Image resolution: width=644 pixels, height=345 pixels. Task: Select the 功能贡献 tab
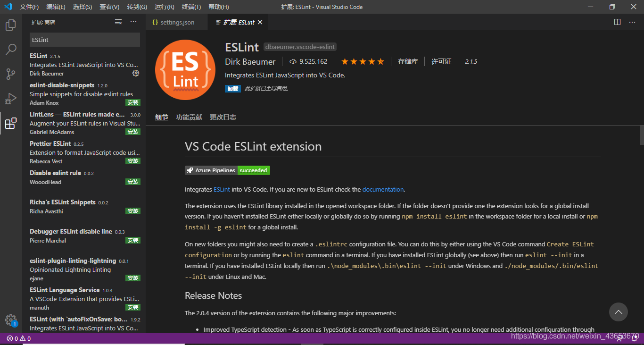coord(189,117)
